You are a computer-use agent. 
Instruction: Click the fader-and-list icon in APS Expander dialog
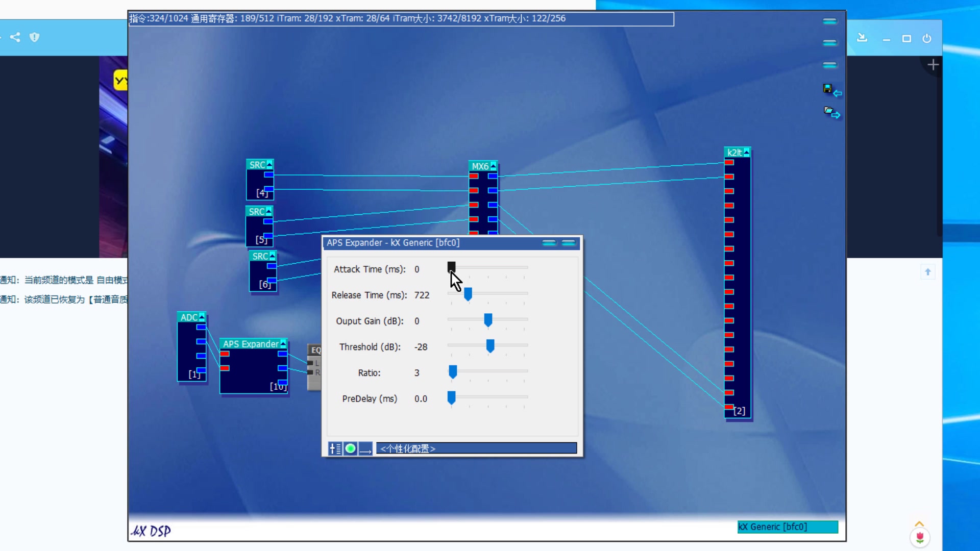[x=335, y=448]
